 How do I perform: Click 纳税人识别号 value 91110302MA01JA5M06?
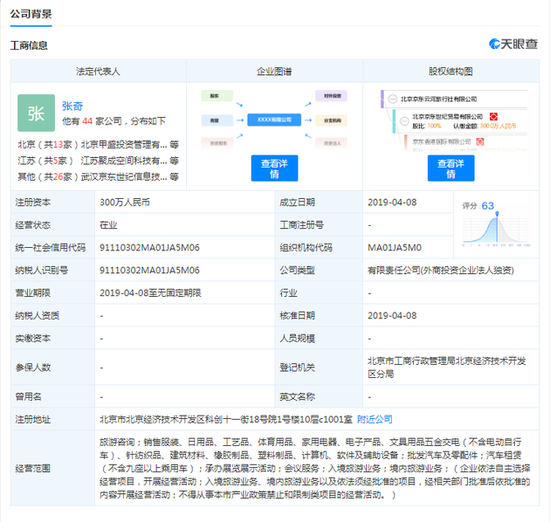tap(149, 270)
